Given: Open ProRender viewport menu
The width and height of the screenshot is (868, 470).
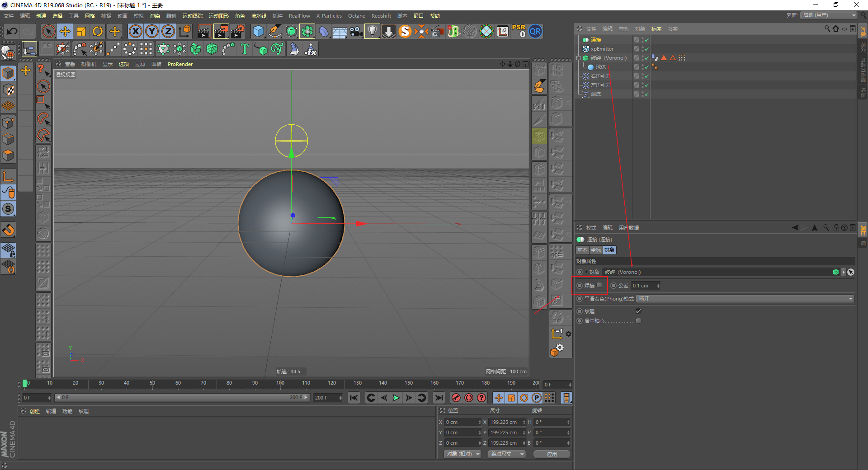Looking at the screenshot, I should click(180, 64).
